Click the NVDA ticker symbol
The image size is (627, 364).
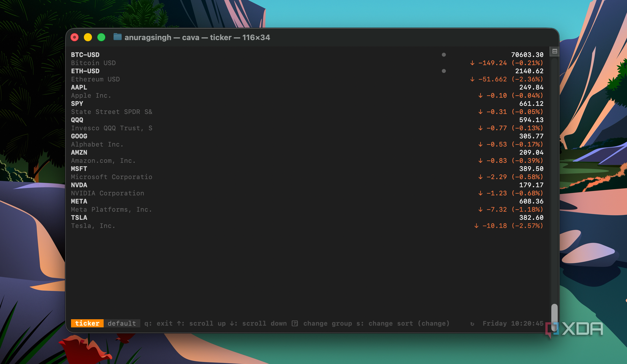coord(79,185)
